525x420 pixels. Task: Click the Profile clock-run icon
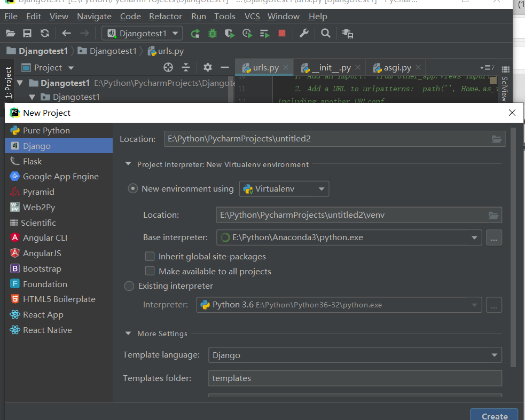(247, 34)
